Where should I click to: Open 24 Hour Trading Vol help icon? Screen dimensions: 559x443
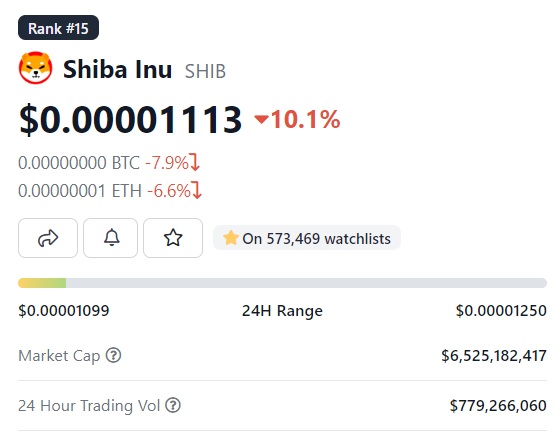pyautogui.click(x=173, y=405)
